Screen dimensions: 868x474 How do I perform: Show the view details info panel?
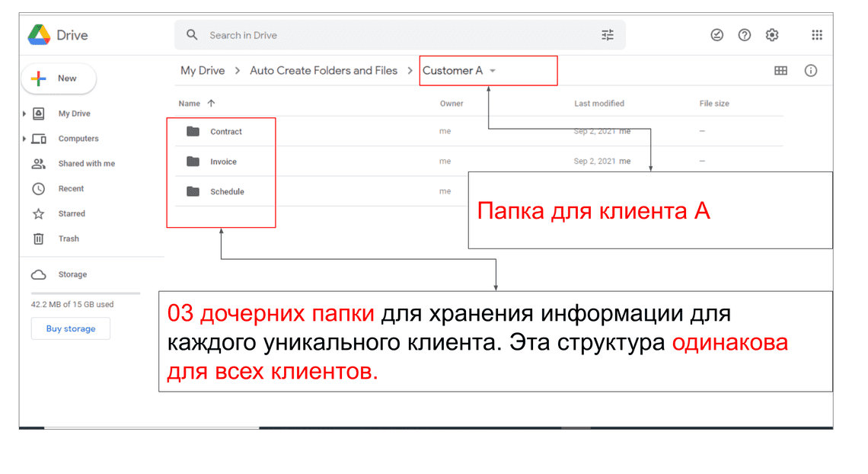point(811,71)
